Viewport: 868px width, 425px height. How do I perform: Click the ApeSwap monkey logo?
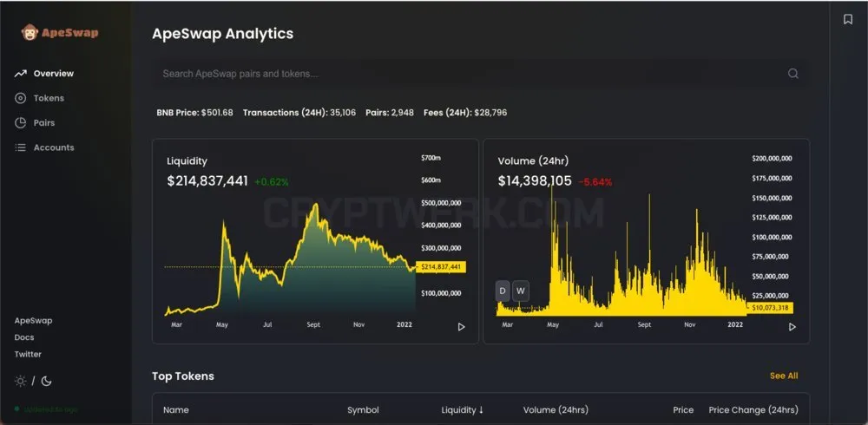[x=30, y=32]
